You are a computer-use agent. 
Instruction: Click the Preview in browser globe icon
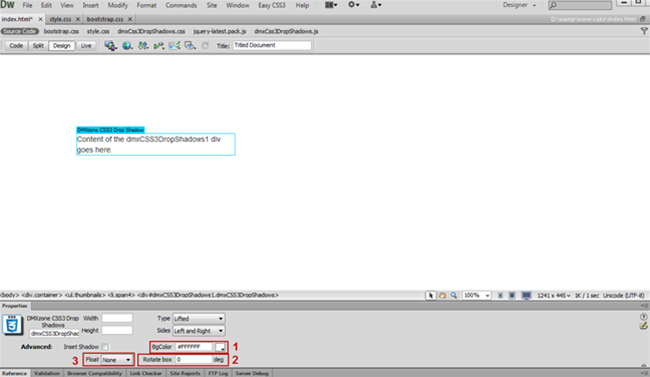[x=127, y=46]
